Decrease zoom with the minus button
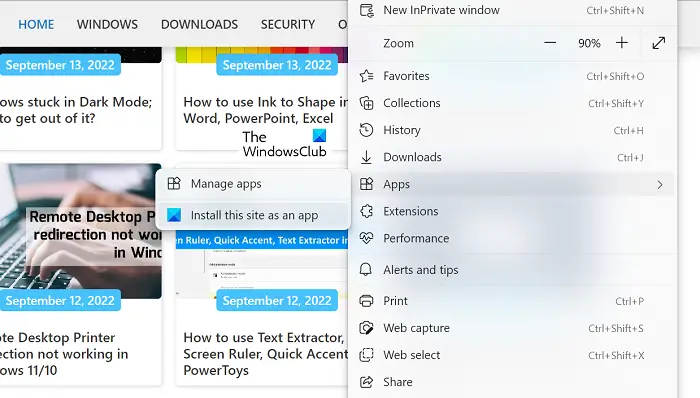700x398 pixels. click(550, 43)
